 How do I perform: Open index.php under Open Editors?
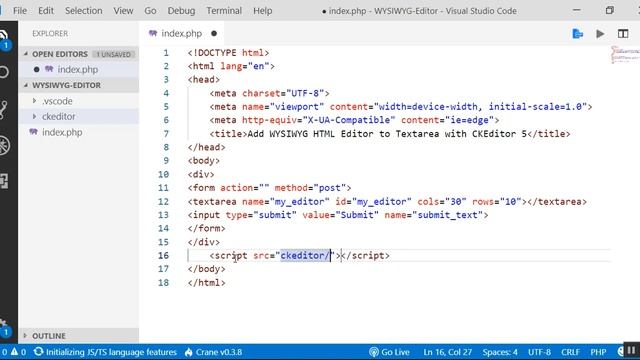pyautogui.click(x=78, y=69)
